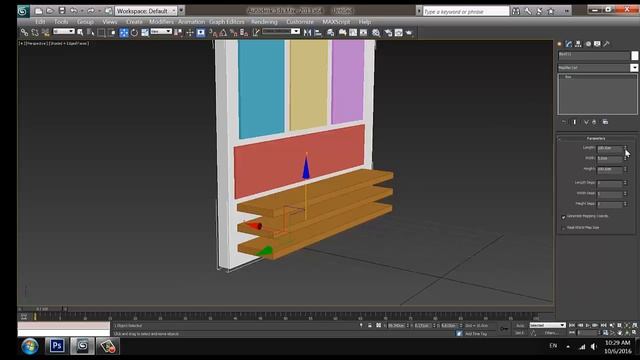Open the Tools menu

click(x=61, y=22)
